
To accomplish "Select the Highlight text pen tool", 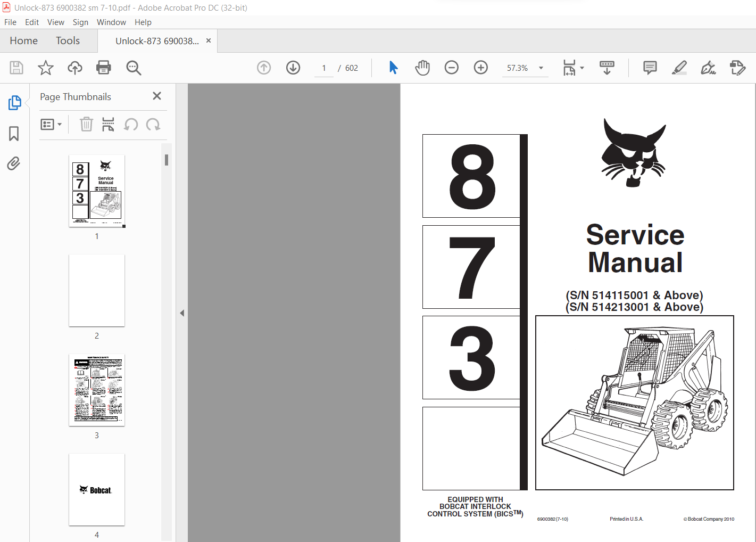I will coord(679,68).
